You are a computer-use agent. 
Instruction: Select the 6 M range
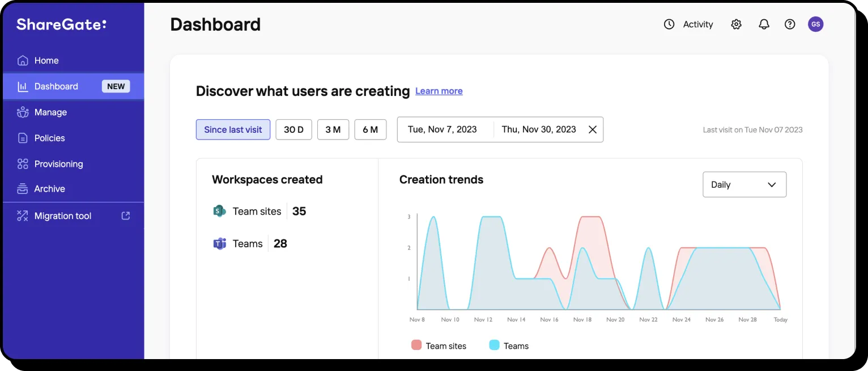point(370,129)
